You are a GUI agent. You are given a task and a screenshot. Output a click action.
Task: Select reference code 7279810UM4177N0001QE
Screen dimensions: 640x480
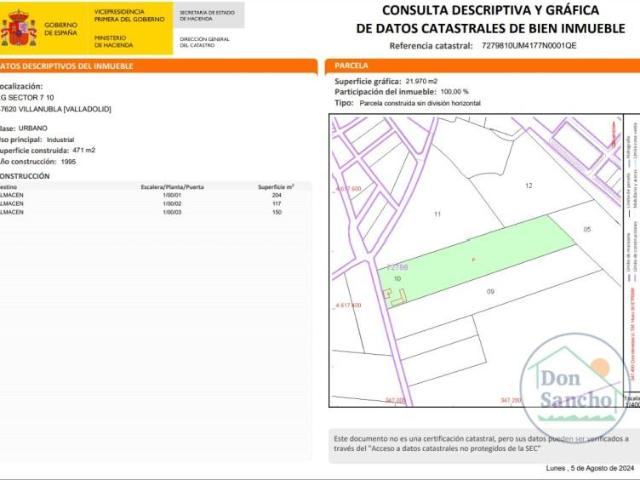[x=529, y=45]
